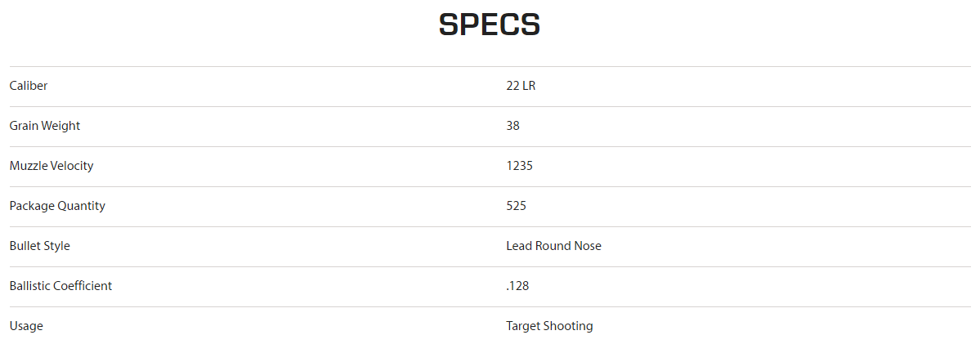The height and width of the screenshot is (344, 980).
Task: Click the package quantity value 525
Action: (x=517, y=206)
